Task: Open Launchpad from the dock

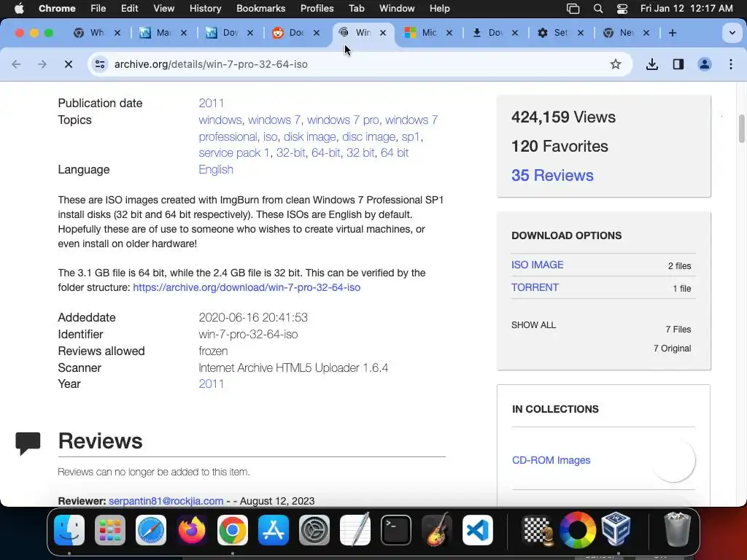Action: point(110,530)
